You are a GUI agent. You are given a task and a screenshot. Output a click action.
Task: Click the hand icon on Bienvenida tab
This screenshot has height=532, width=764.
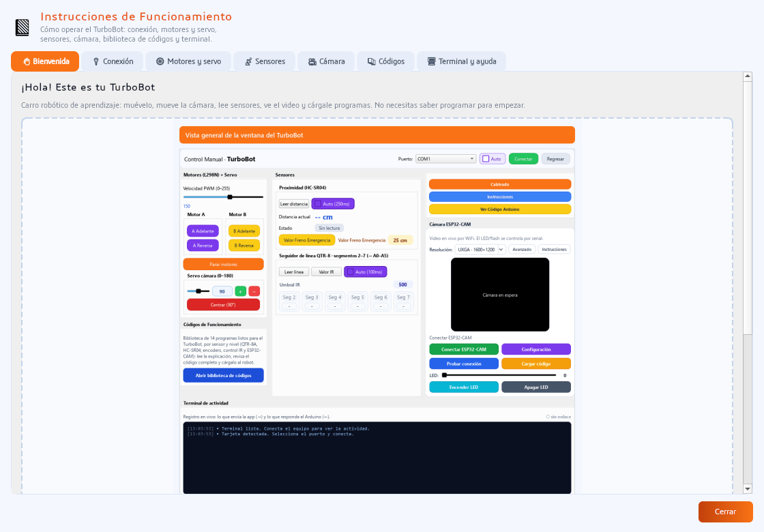[27, 61]
